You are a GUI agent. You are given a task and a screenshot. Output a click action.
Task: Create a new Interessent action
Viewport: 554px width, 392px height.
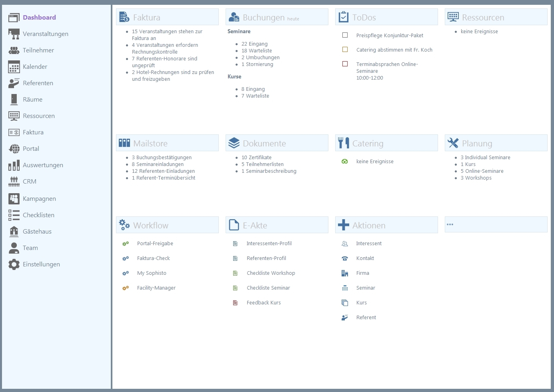(x=369, y=244)
